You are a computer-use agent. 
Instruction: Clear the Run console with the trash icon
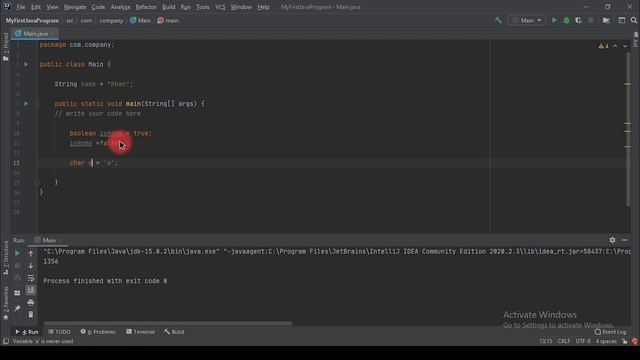[31, 315]
